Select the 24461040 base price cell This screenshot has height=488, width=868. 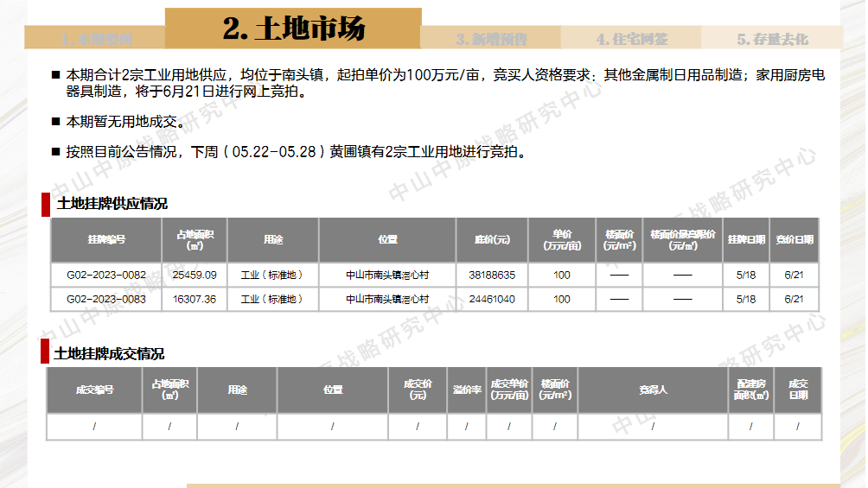pyautogui.click(x=492, y=299)
